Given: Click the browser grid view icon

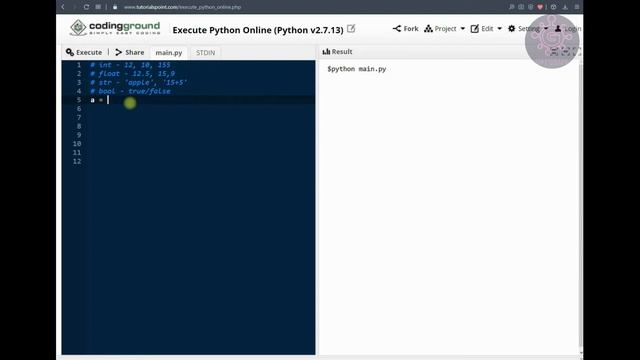Looking at the screenshot, I should tap(98, 7).
